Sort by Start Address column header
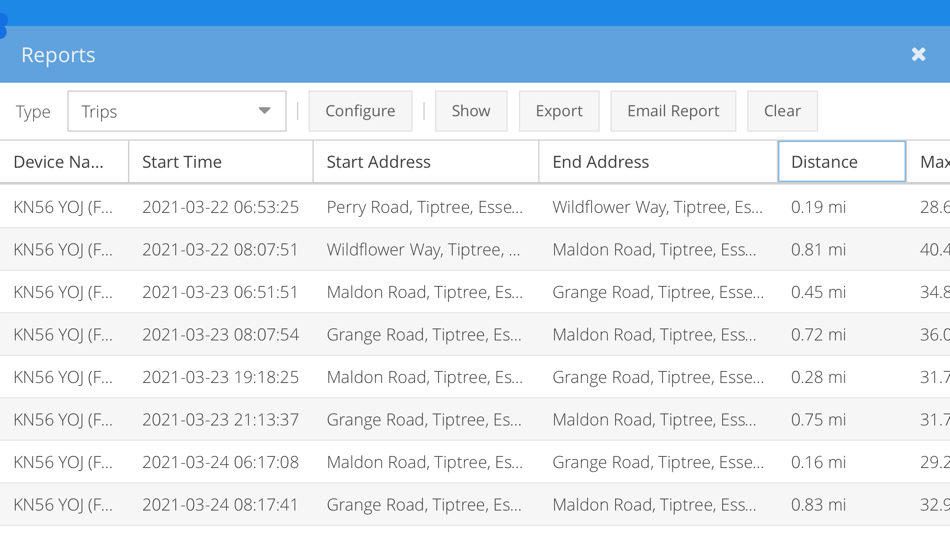The width and height of the screenshot is (950, 534). pyautogui.click(x=426, y=162)
